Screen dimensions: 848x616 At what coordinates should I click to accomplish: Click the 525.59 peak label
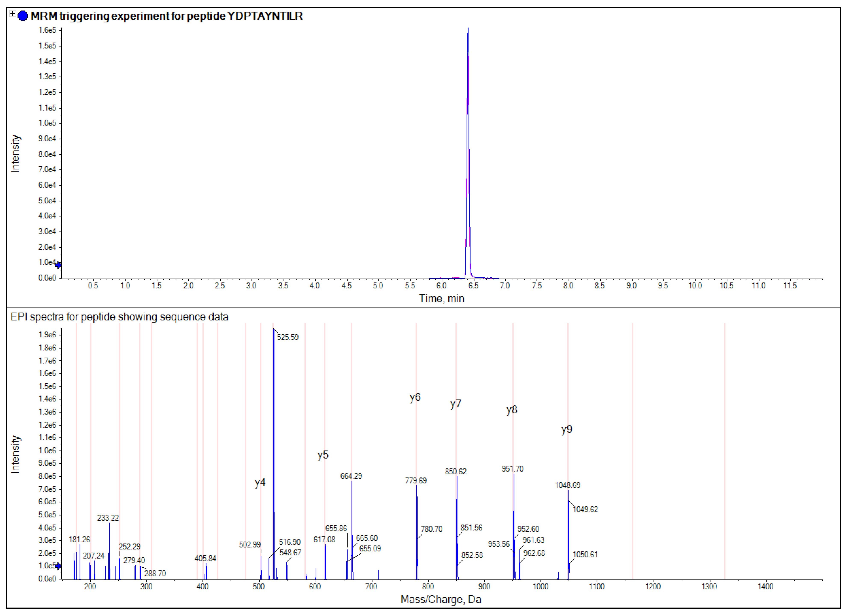click(x=288, y=337)
